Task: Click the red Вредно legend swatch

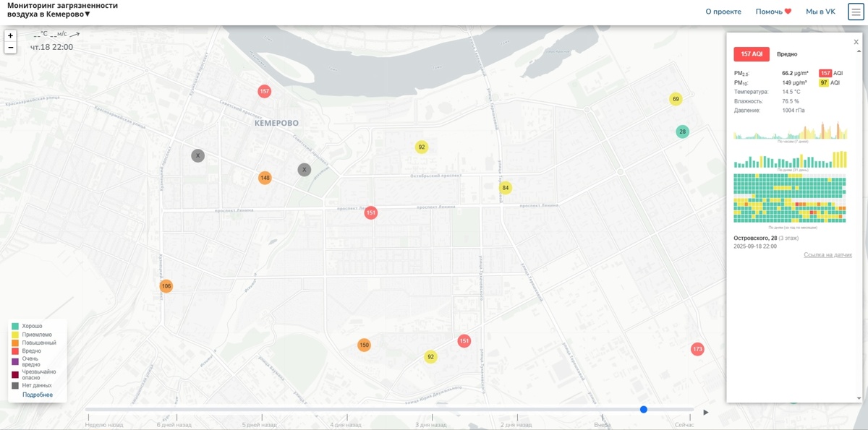Action: (15, 351)
